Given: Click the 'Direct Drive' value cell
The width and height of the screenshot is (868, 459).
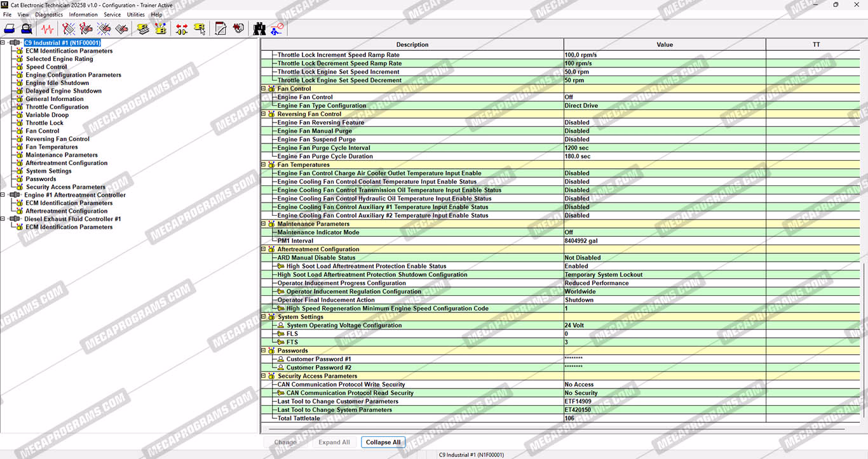Looking at the screenshot, I should (665, 106).
